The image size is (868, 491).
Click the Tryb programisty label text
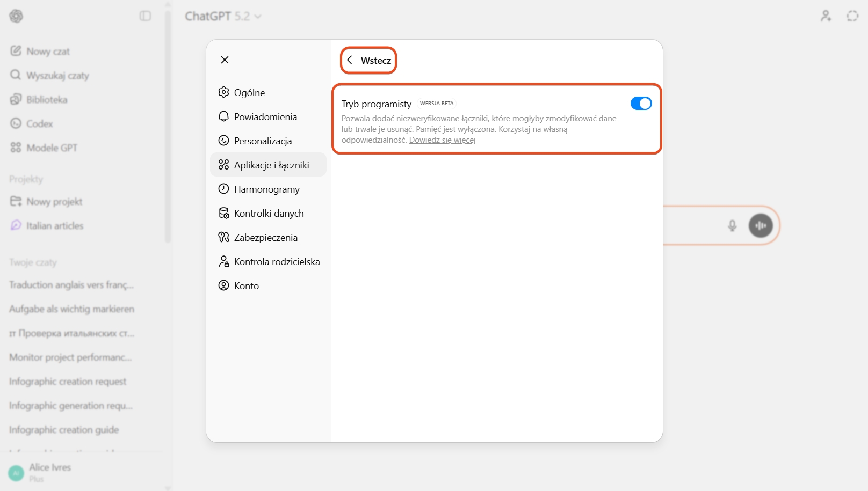coord(377,104)
